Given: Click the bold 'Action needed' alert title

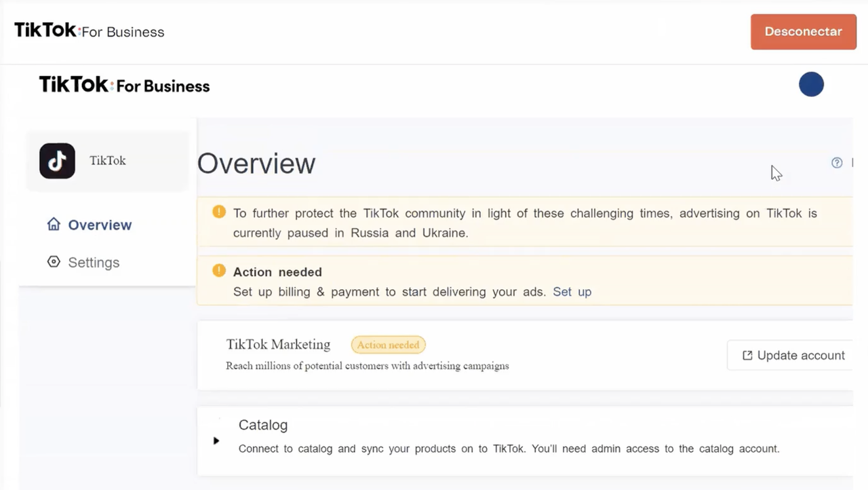Looking at the screenshot, I should (277, 272).
